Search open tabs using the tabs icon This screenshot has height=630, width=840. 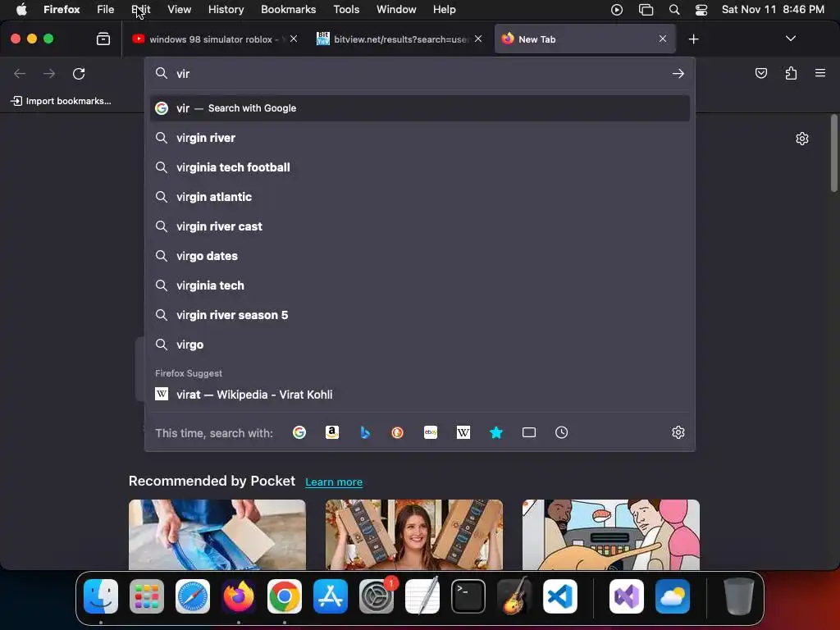pyautogui.click(x=529, y=432)
